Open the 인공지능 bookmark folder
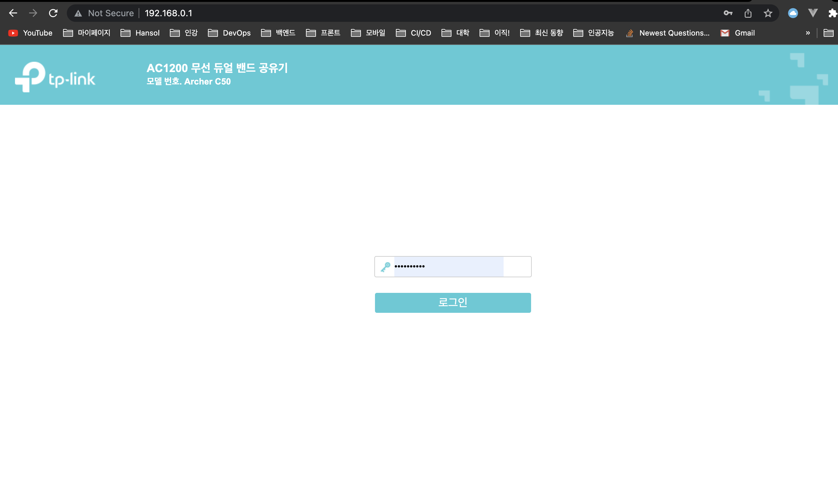The image size is (838, 504). (x=594, y=33)
